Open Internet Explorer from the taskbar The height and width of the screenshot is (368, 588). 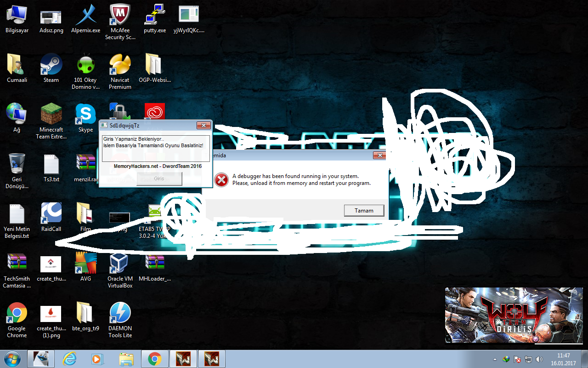point(69,359)
